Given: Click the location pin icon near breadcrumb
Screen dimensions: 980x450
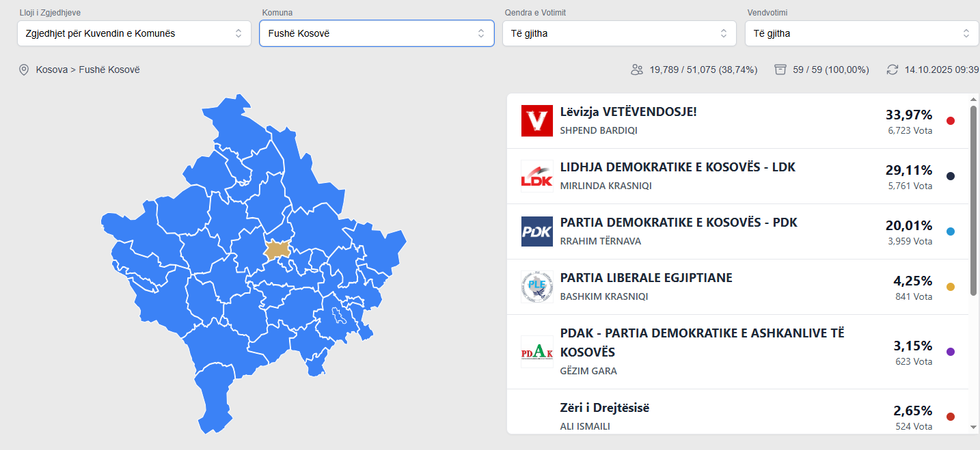Looking at the screenshot, I should pyautogui.click(x=24, y=70).
